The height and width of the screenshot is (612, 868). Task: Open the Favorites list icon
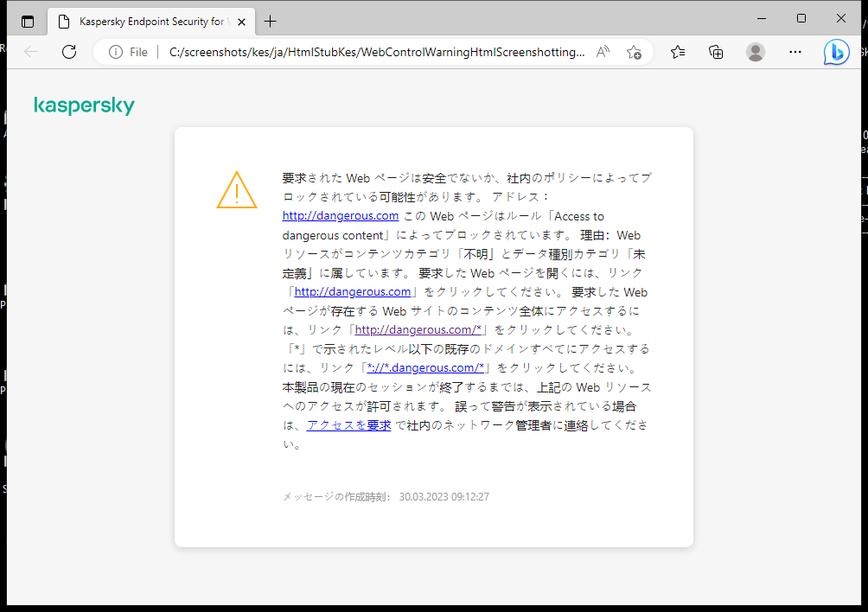[677, 52]
